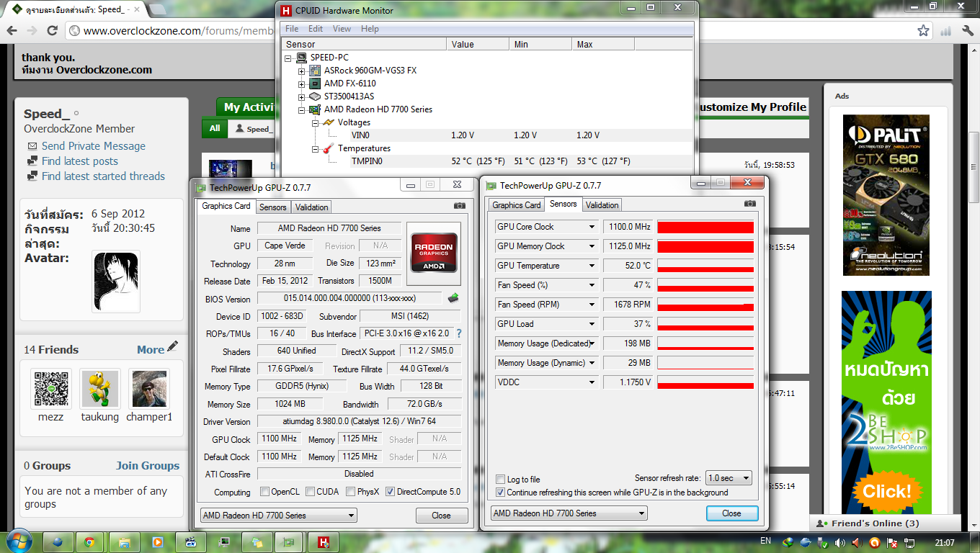The height and width of the screenshot is (553, 980).
Task: Open the media player taskbar icon
Action: tap(157, 541)
